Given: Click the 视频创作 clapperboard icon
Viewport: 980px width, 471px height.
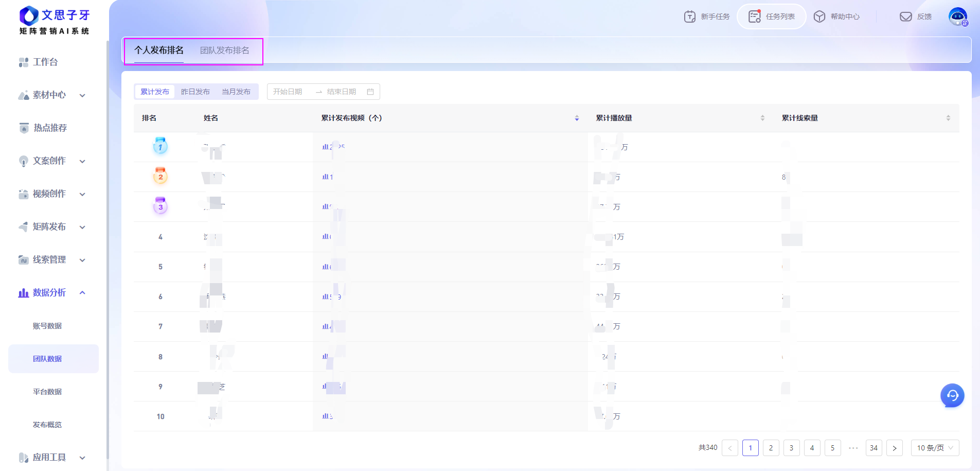Looking at the screenshot, I should pos(24,194).
